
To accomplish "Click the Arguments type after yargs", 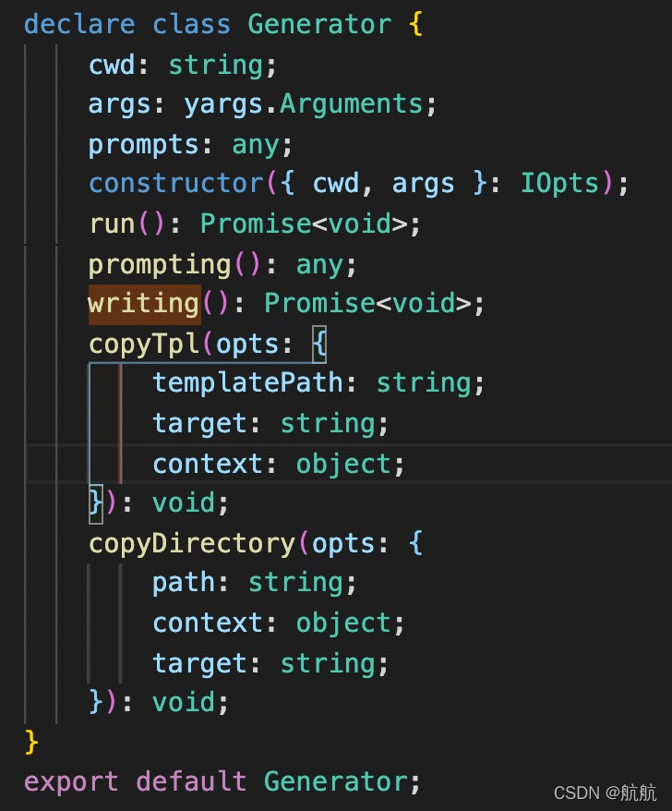I will pyautogui.click(x=351, y=104).
